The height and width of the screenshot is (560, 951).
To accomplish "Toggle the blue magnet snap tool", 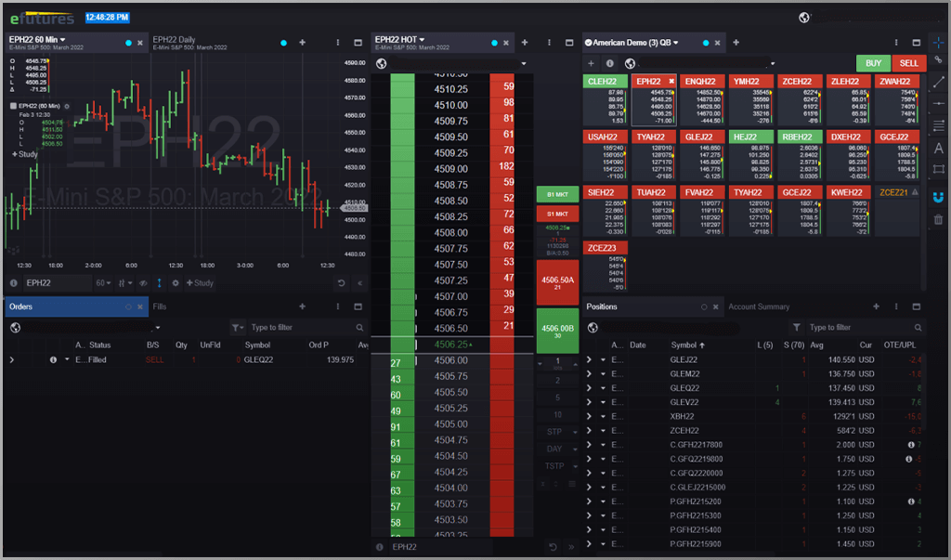I will point(940,198).
